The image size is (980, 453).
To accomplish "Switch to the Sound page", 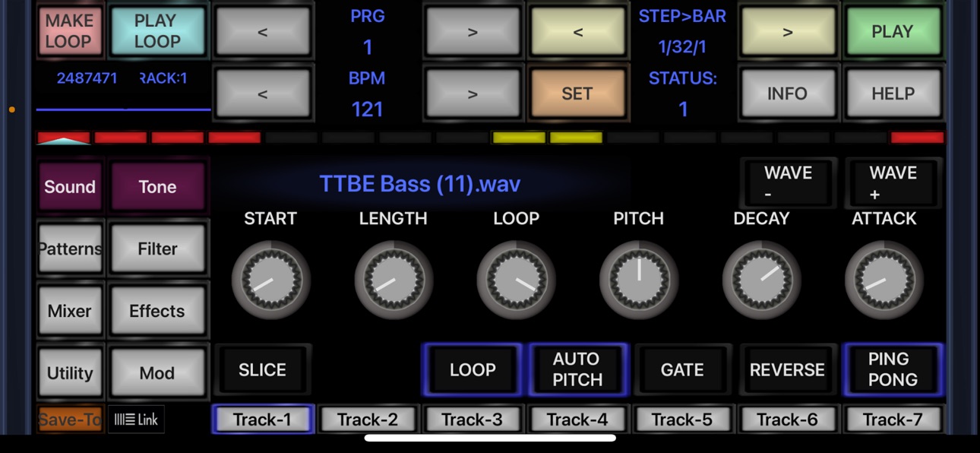I will click(x=70, y=186).
